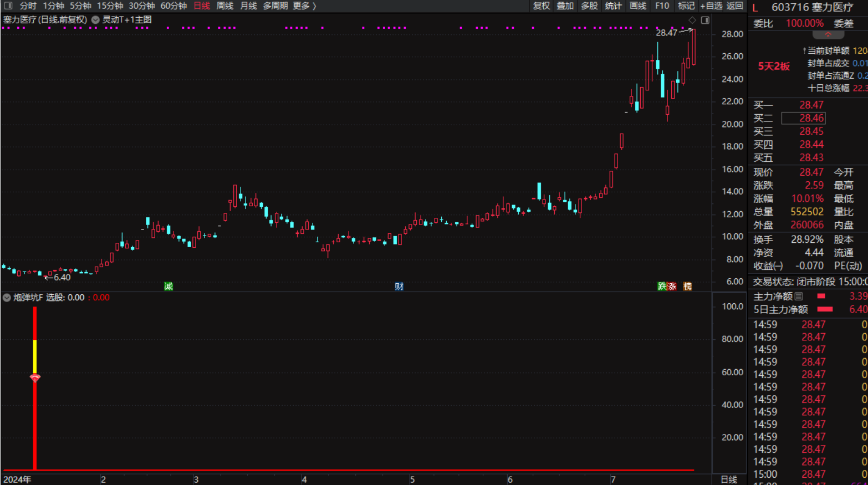Open the 炮弹坑F indicator dropdown

click(x=7, y=298)
